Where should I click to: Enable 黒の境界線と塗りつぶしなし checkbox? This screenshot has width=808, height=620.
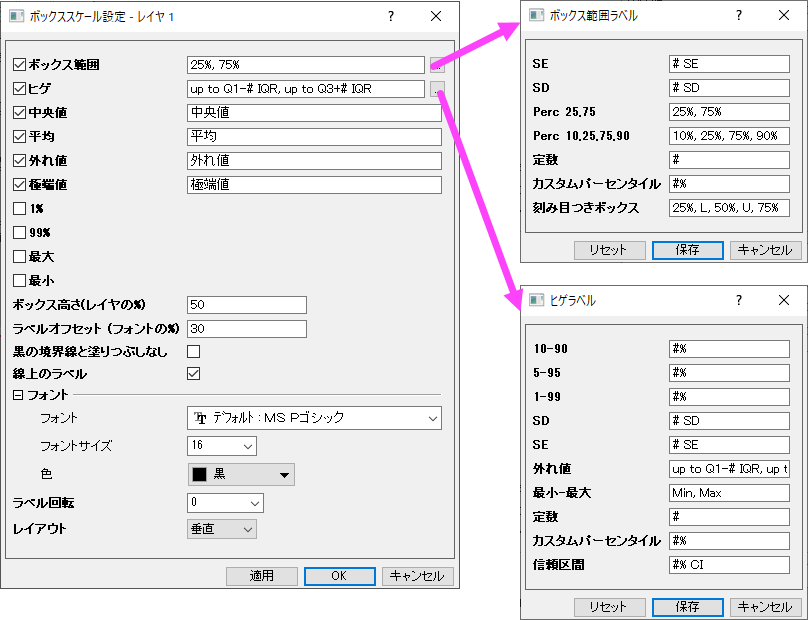[194, 351]
